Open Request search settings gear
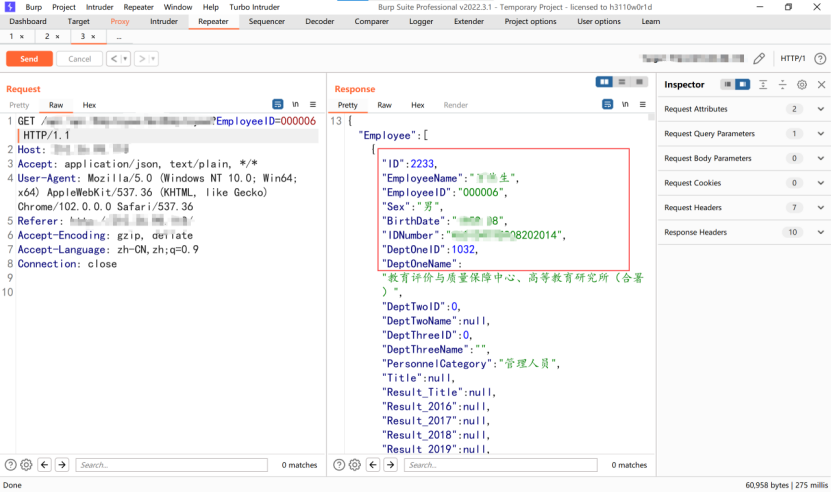The width and height of the screenshot is (831, 493). 26,465
